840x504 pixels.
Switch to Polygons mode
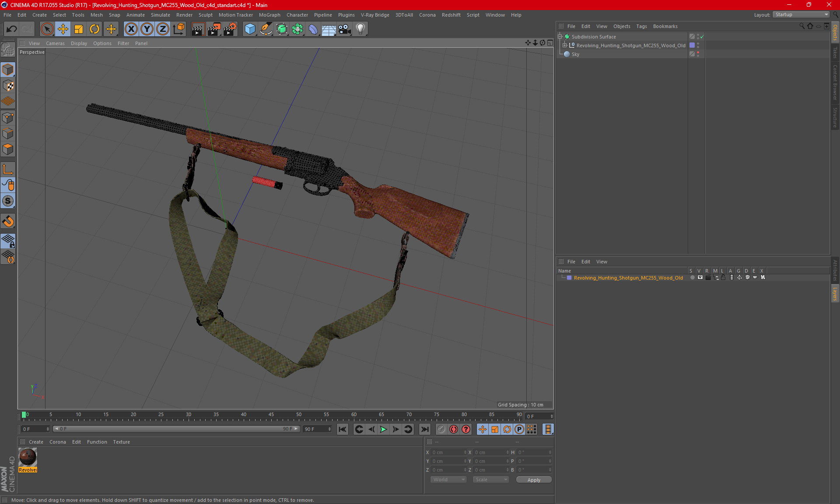[8, 149]
